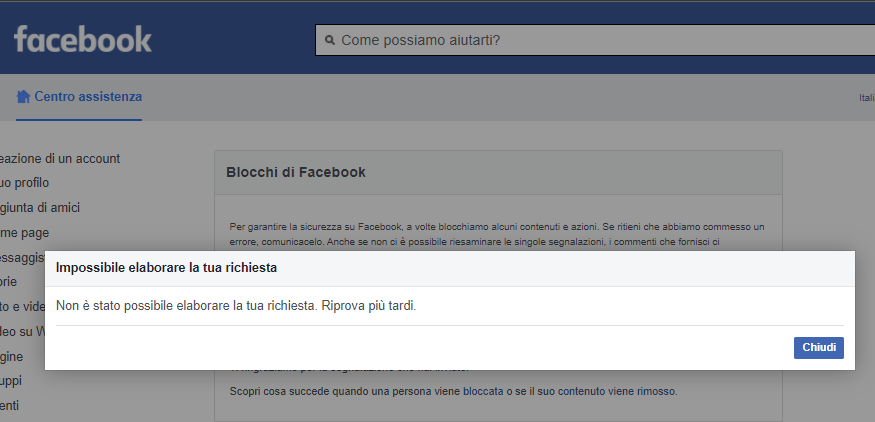Go to 'Aggiunta di amici' sidebar topic
This screenshot has width=875, height=422.
[40, 208]
